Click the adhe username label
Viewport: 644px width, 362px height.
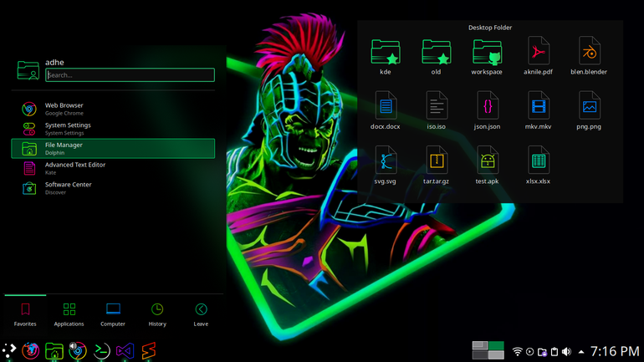click(x=54, y=63)
